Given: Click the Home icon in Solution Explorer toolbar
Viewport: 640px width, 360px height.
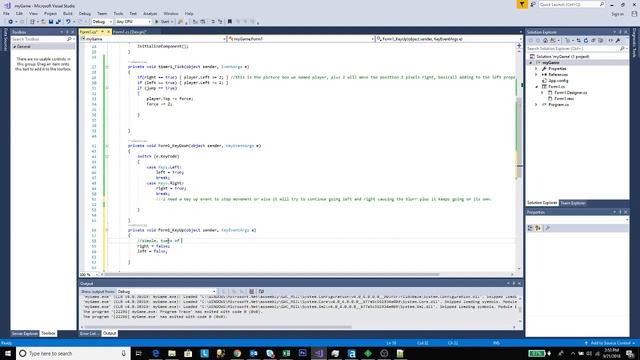Looking at the screenshot, I should pos(545,40).
